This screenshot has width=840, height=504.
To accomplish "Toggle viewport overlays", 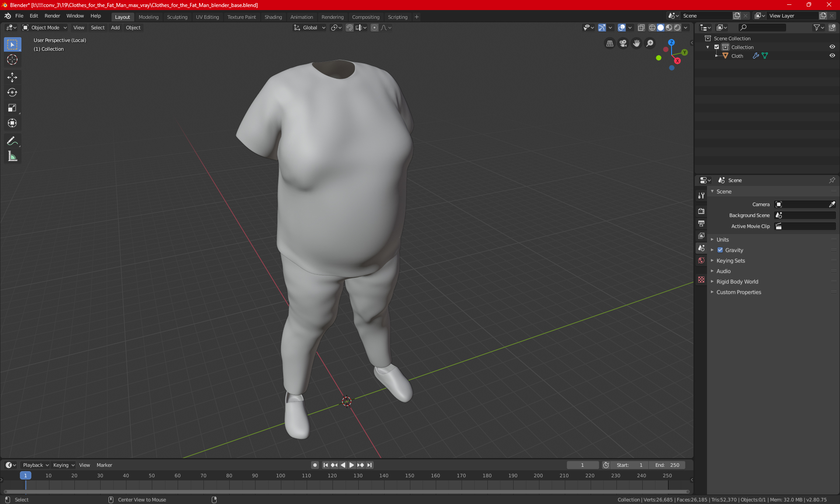I will tap(622, 28).
